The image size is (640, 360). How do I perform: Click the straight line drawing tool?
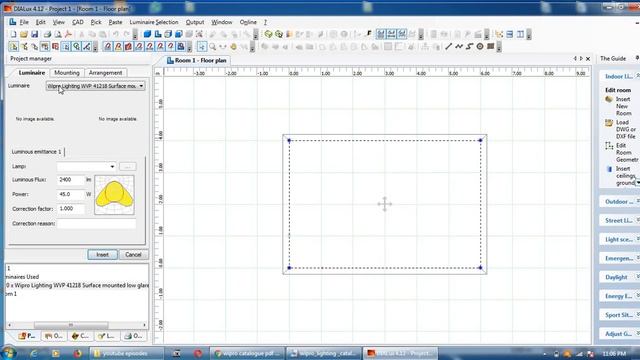tap(449, 47)
